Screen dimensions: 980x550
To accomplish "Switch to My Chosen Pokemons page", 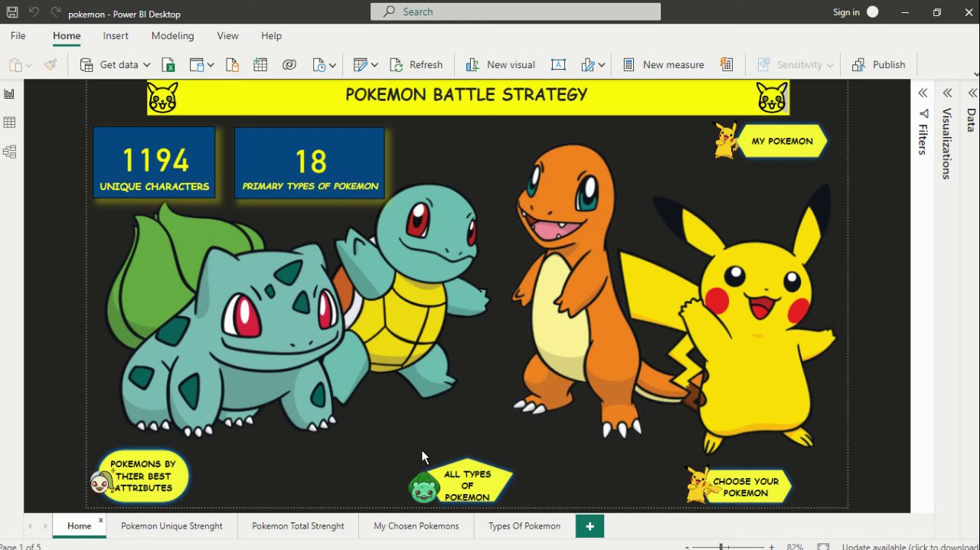I will pyautogui.click(x=416, y=526).
